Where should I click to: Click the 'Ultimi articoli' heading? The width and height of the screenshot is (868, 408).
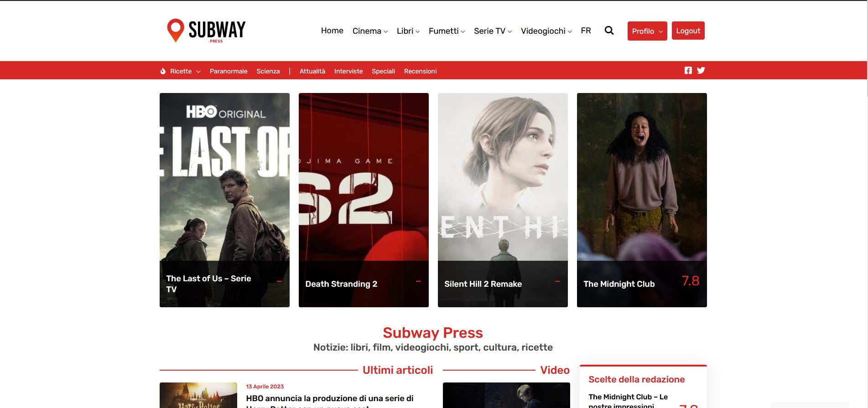pyautogui.click(x=398, y=370)
